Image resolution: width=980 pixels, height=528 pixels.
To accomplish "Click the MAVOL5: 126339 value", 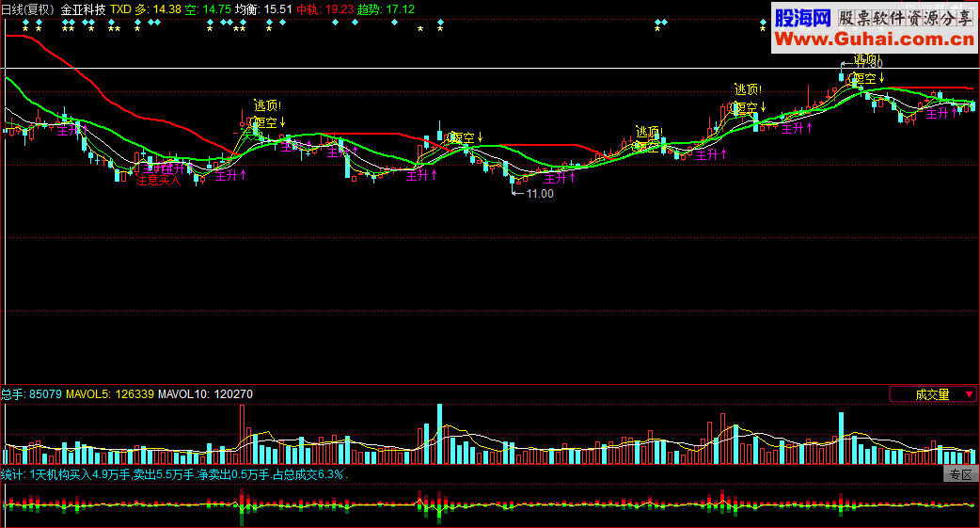I will (110, 394).
